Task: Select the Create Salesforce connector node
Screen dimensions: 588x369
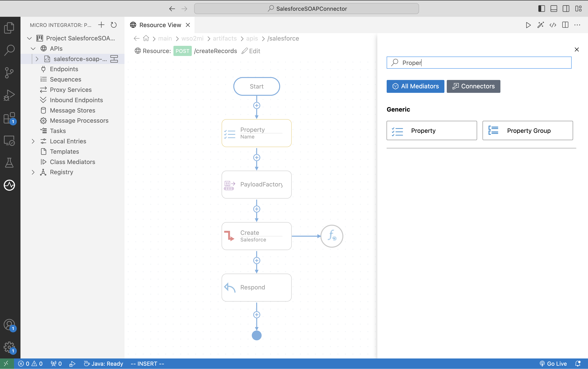Action: click(x=257, y=236)
